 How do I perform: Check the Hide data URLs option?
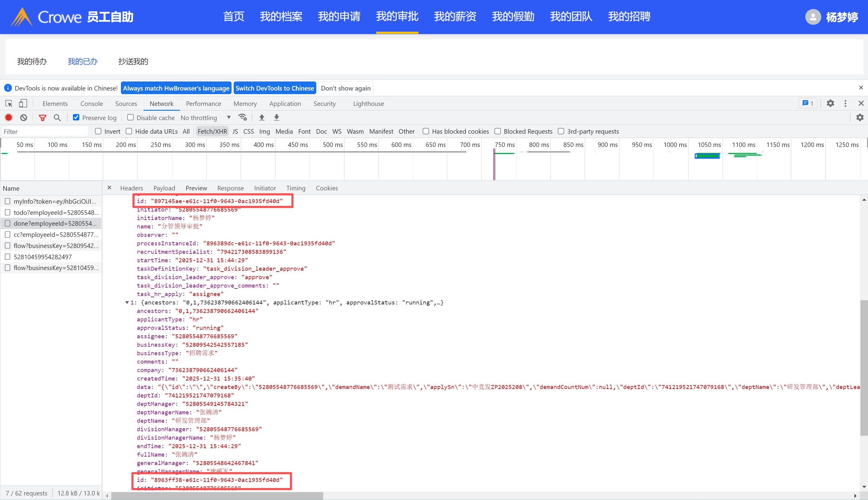[129, 132]
